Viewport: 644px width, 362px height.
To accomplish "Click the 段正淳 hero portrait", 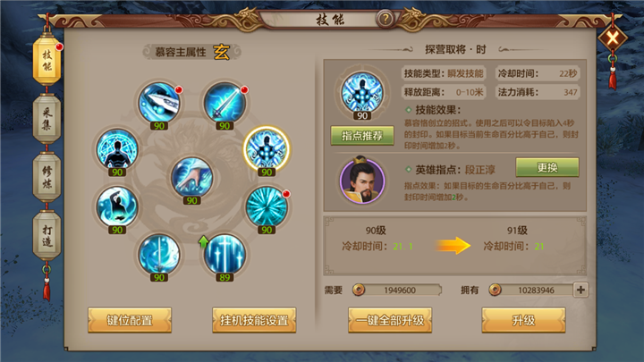I will [362, 181].
